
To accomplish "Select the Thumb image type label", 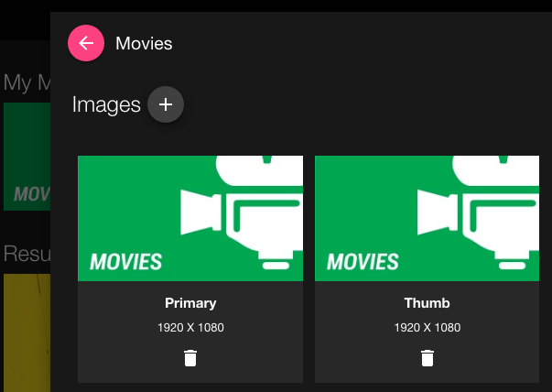I will [427, 303].
